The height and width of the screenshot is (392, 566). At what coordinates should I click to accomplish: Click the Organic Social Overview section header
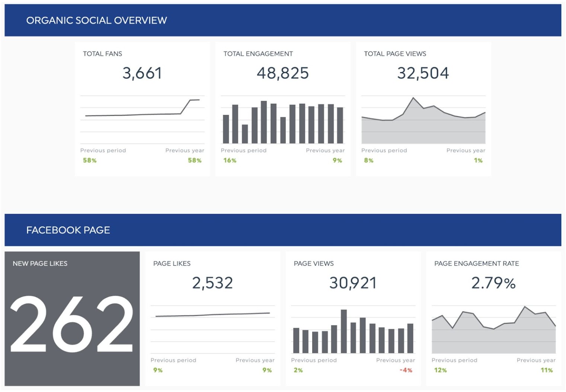[96, 20]
